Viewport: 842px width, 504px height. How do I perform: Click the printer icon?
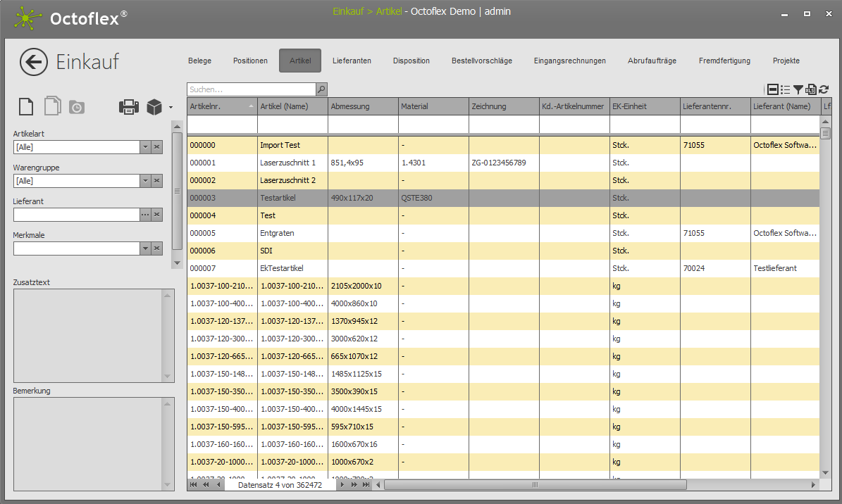coord(128,107)
